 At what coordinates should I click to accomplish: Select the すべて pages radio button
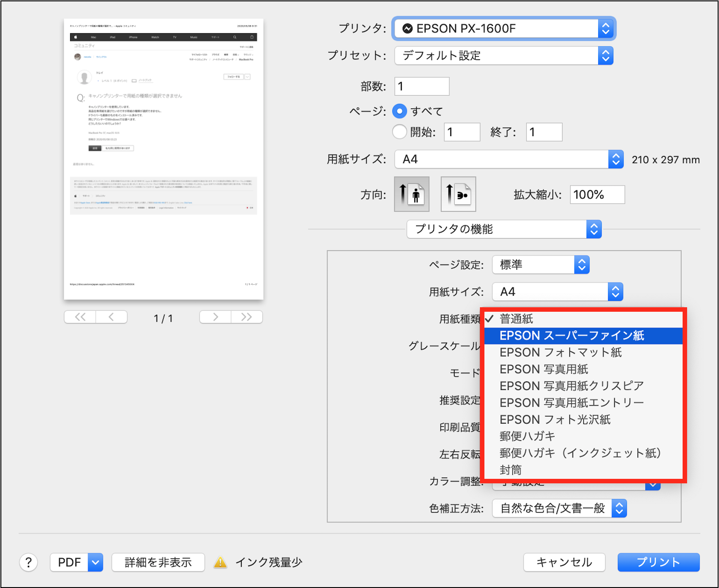point(399,111)
